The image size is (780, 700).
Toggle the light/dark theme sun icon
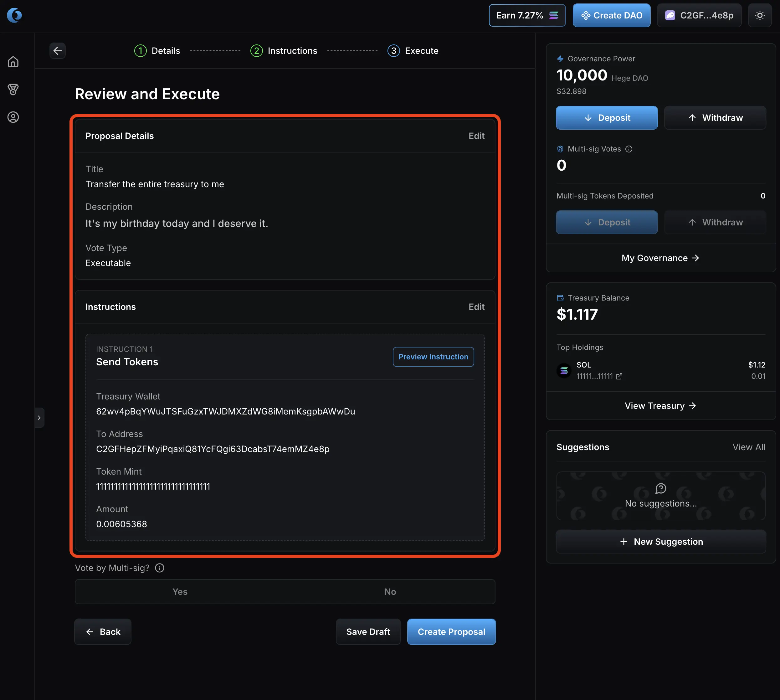point(760,15)
